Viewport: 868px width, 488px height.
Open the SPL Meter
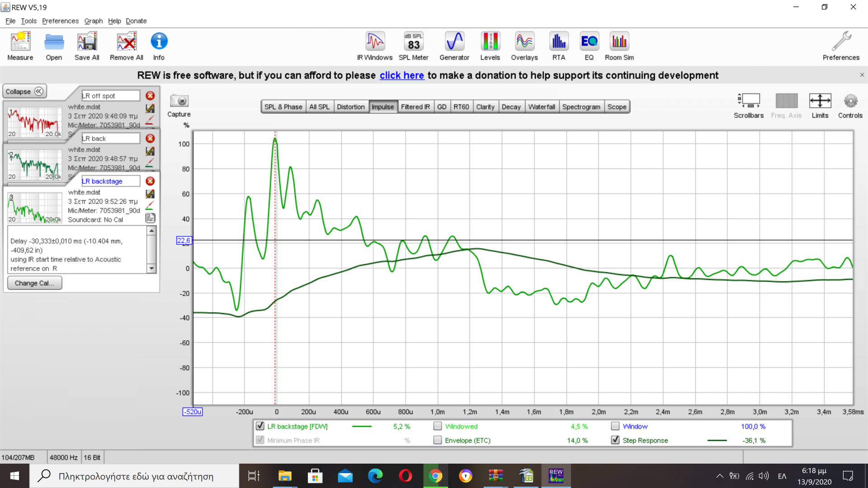(414, 46)
